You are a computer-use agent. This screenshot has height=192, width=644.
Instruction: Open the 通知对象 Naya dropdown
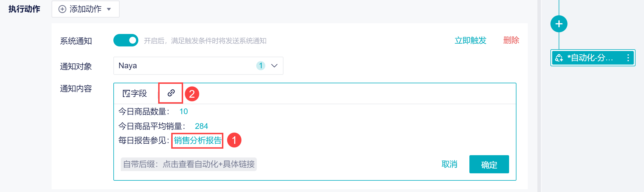pyautogui.click(x=198, y=66)
